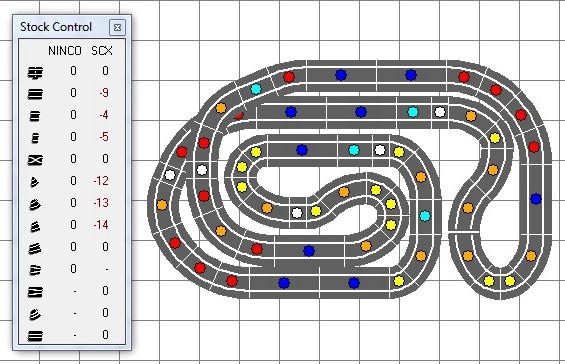Click the SCX column header

click(102, 51)
